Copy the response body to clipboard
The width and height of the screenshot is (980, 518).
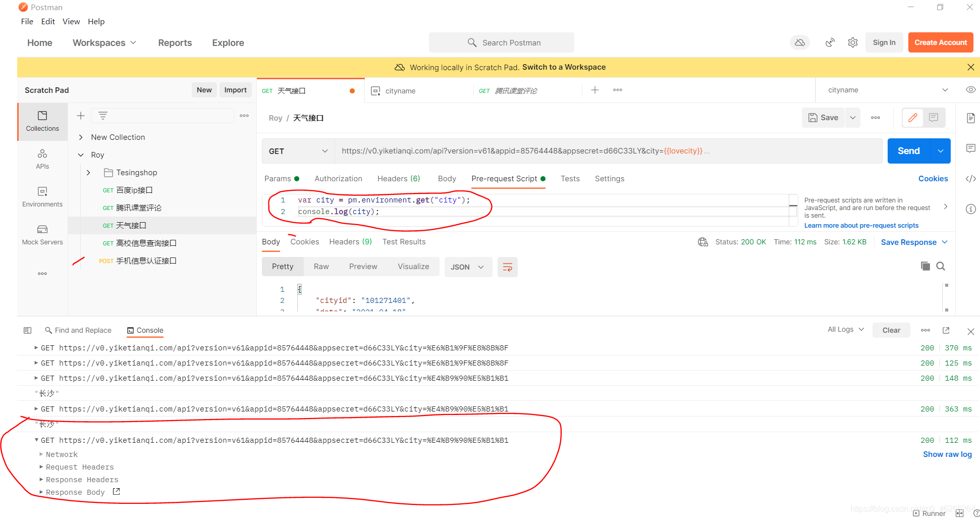pos(925,266)
